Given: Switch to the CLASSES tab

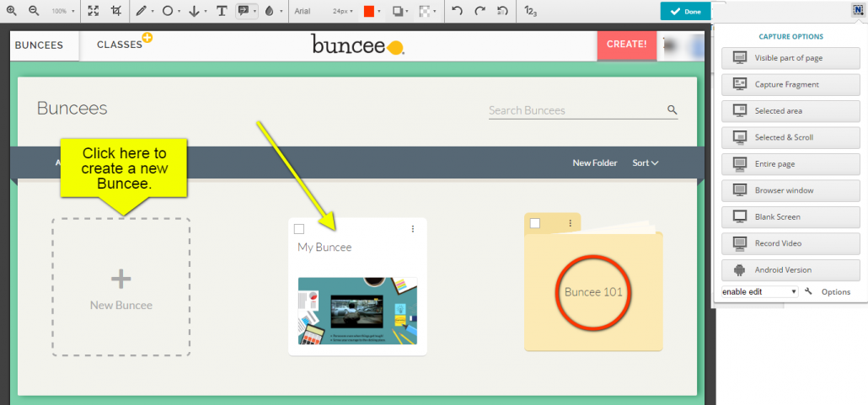Looking at the screenshot, I should pyautogui.click(x=120, y=45).
